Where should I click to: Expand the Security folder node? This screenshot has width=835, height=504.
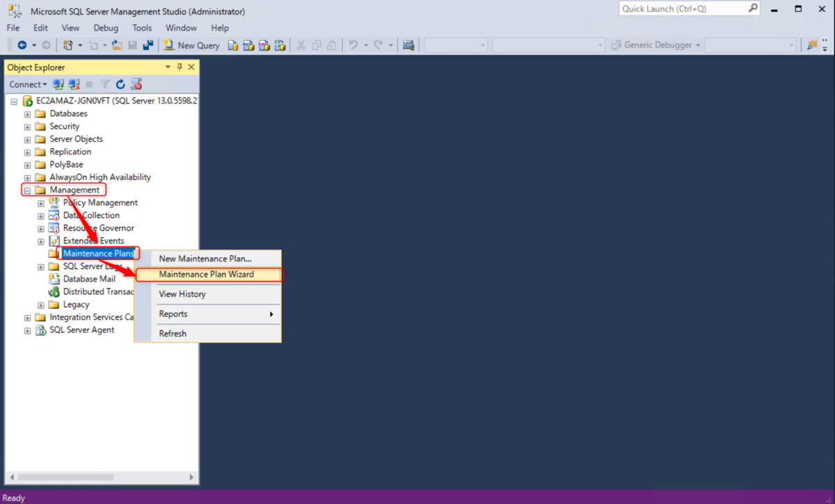tap(27, 127)
